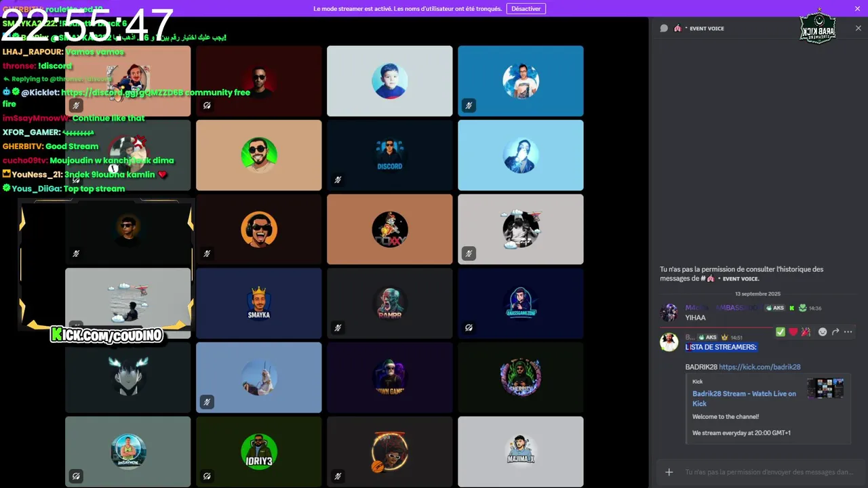Open the Kick embed preview thumbnail

click(x=825, y=388)
